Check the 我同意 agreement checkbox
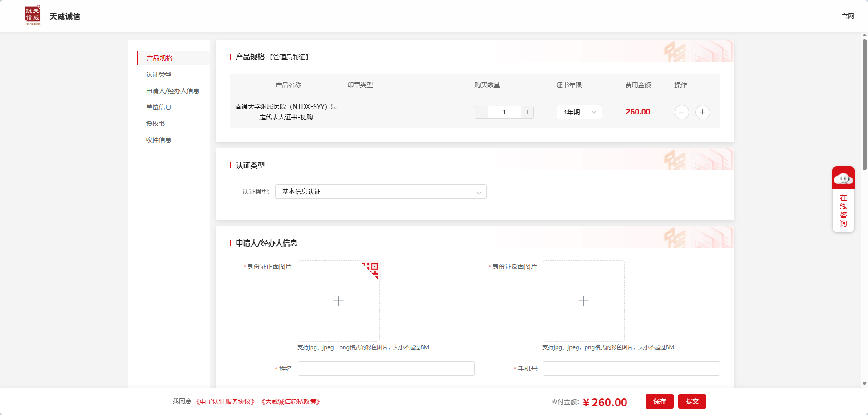868x415 pixels. point(165,401)
